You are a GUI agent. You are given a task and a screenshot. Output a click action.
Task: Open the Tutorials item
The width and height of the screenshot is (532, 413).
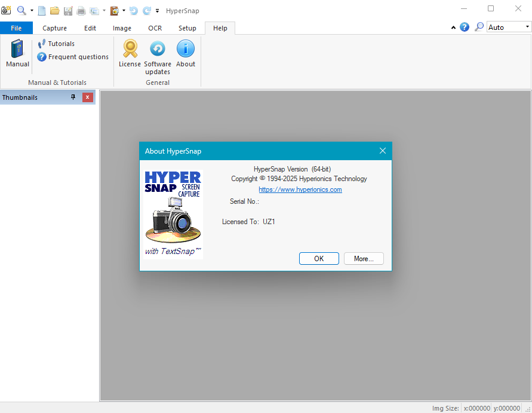56,44
